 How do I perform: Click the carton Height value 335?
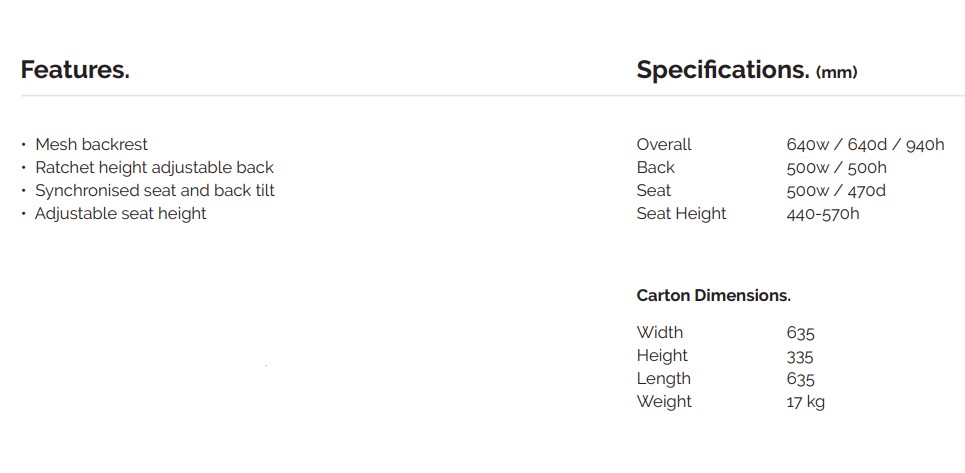(800, 356)
